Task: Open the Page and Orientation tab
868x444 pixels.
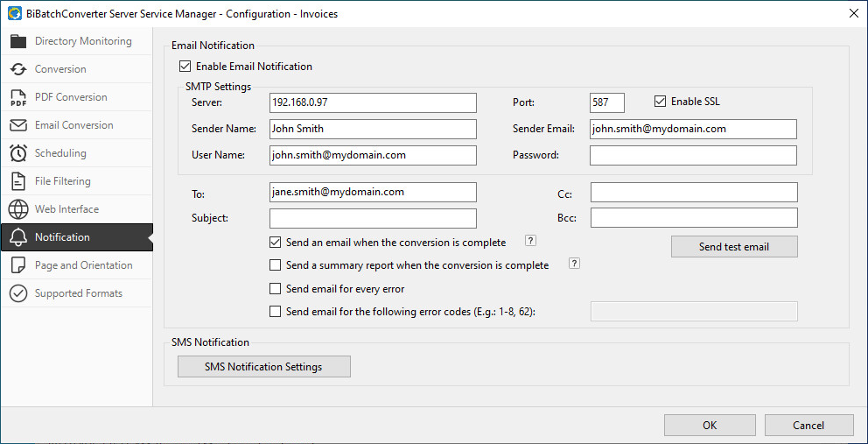Action: point(83,265)
